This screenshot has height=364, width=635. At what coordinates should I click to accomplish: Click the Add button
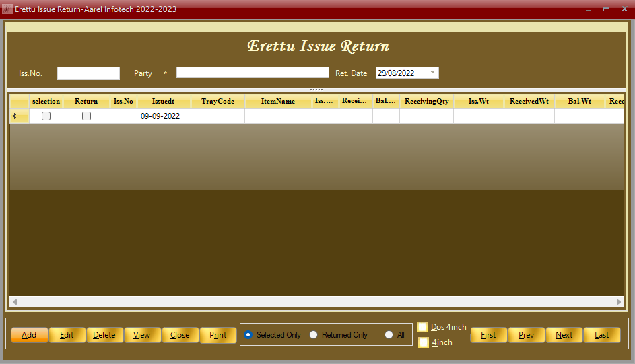29,335
